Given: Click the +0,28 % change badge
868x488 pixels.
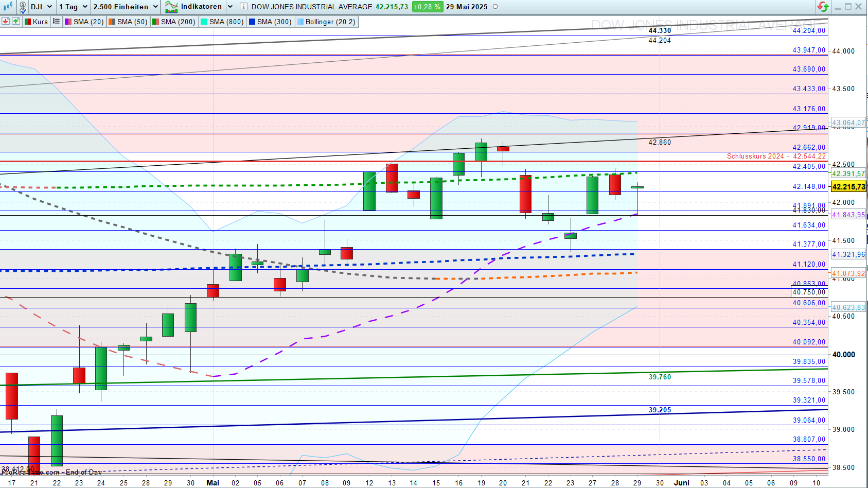Looking at the screenshot, I should pos(427,7).
